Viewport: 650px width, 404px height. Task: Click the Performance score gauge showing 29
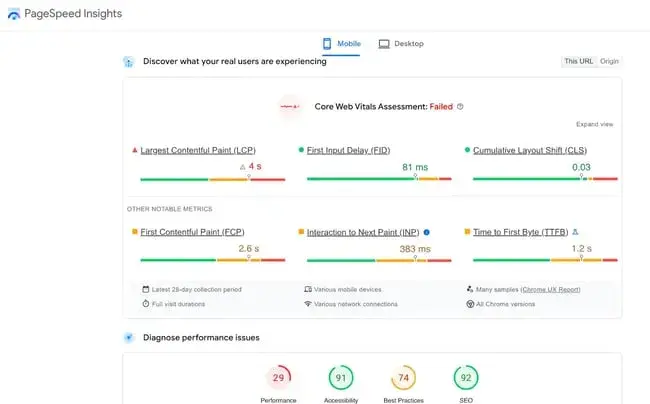279,378
